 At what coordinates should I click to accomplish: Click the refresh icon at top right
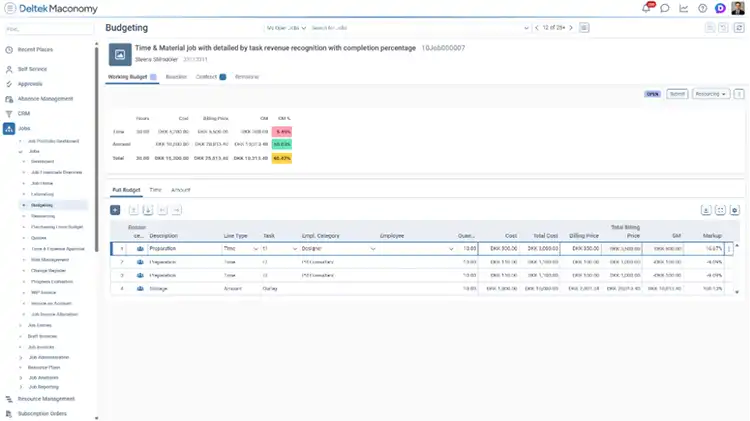[x=739, y=28]
